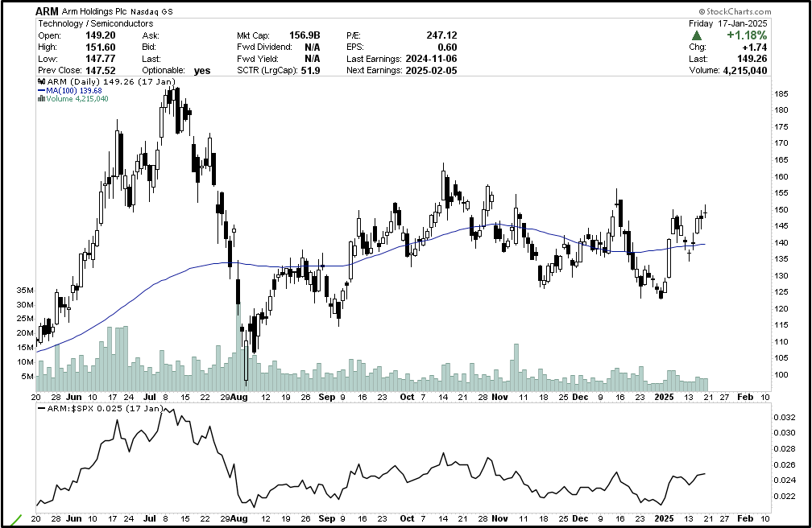
Task: Click the ARM:$SPX 0.025 legend label
Action: 105,408
